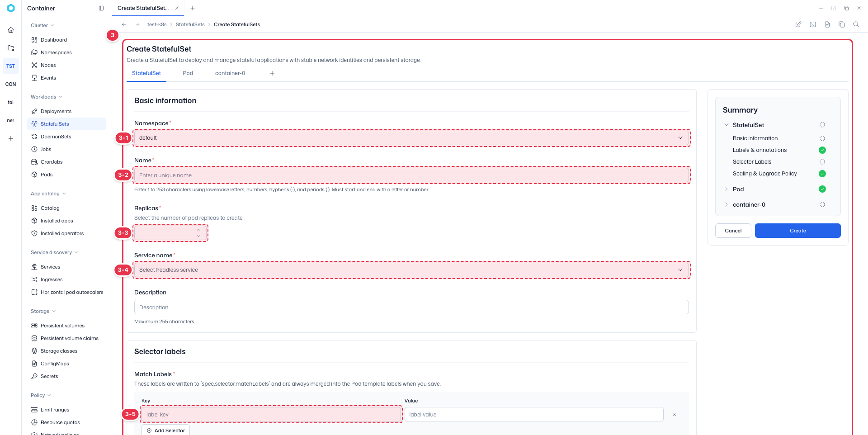Image resolution: width=868 pixels, height=435 pixels.
Task: Close the Create StatefulSet tab
Action: pos(177,8)
